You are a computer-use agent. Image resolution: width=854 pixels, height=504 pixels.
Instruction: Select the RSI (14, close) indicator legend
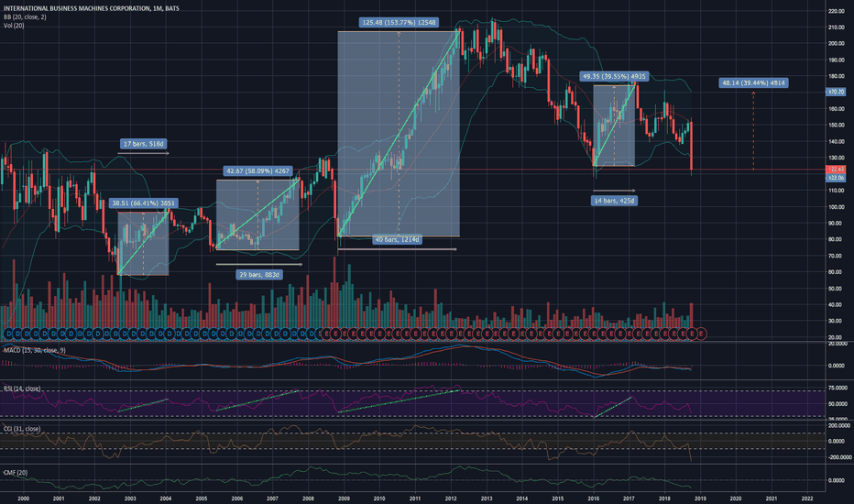[22, 389]
